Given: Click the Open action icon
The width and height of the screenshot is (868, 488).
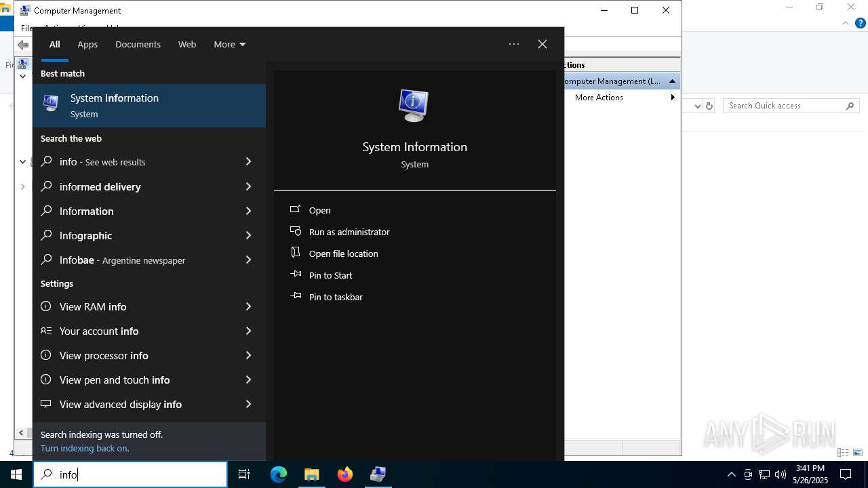Looking at the screenshot, I should coord(296,209).
